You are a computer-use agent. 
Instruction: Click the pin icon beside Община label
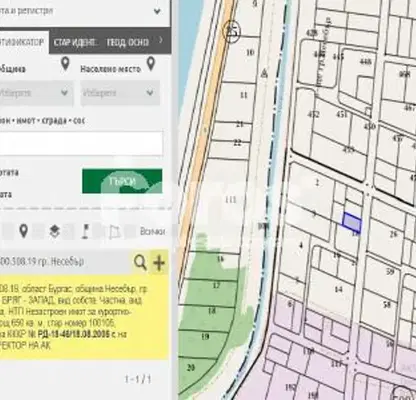65,64
